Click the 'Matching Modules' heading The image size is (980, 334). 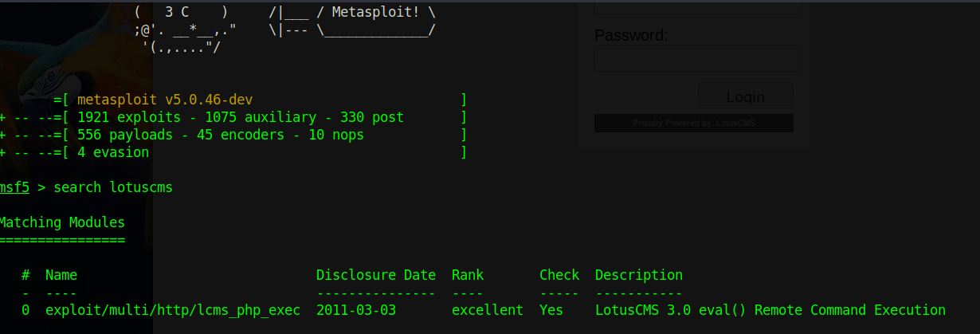tap(62, 222)
